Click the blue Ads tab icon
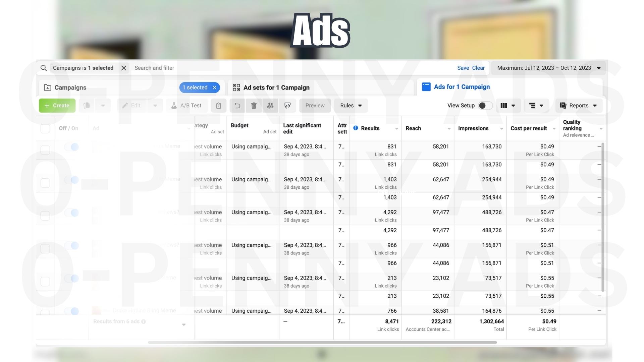Screen dimensions: 644x362 (x=426, y=87)
